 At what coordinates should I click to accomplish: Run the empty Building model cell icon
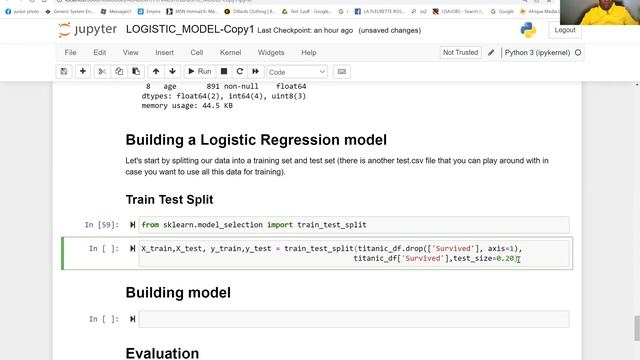click(132, 319)
